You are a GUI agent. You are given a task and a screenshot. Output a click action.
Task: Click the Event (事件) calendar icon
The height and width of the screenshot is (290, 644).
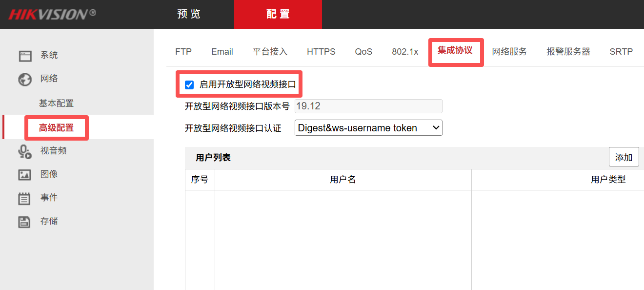pyautogui.click(x=25, y=198)
